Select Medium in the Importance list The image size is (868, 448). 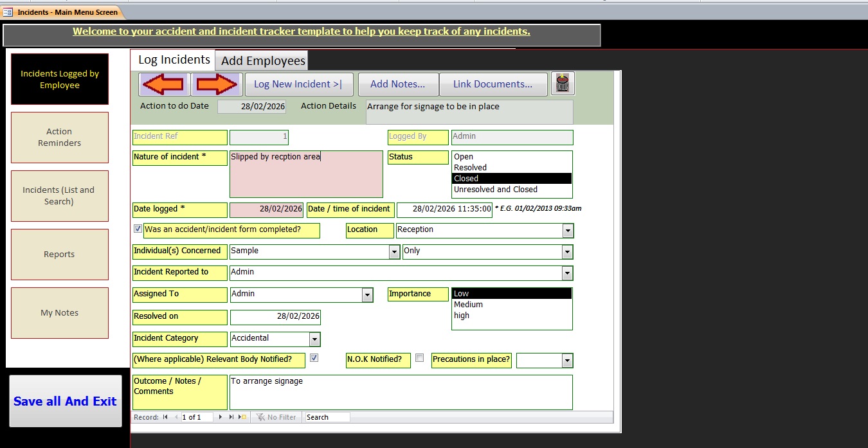click(x=468, y=305)
